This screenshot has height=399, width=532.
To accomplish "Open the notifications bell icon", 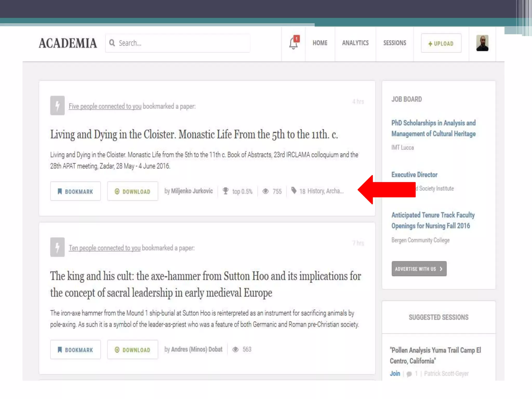I will 293,43.
